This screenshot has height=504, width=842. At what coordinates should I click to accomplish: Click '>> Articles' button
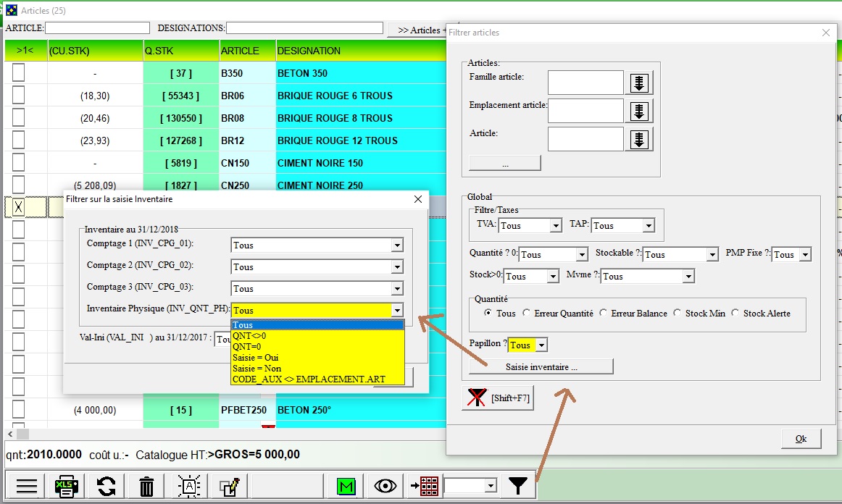pos(417,30)
